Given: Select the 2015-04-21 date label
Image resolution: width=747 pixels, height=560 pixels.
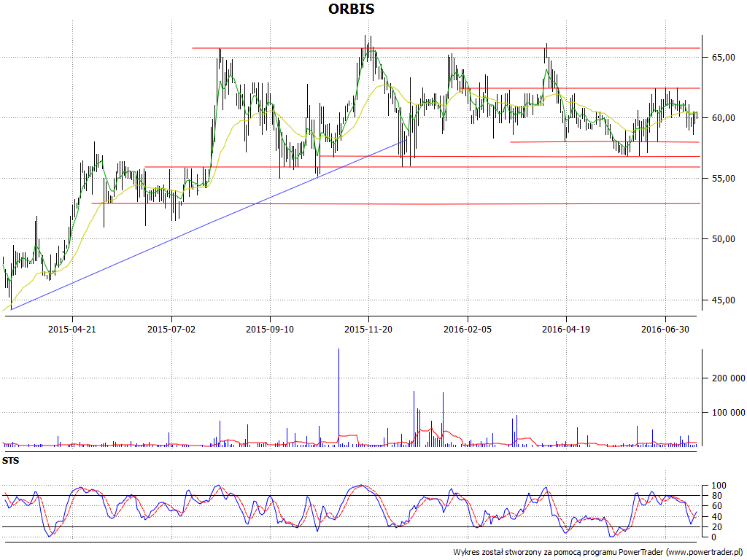Looking at the screenshot, I should [x=72, y=329].
